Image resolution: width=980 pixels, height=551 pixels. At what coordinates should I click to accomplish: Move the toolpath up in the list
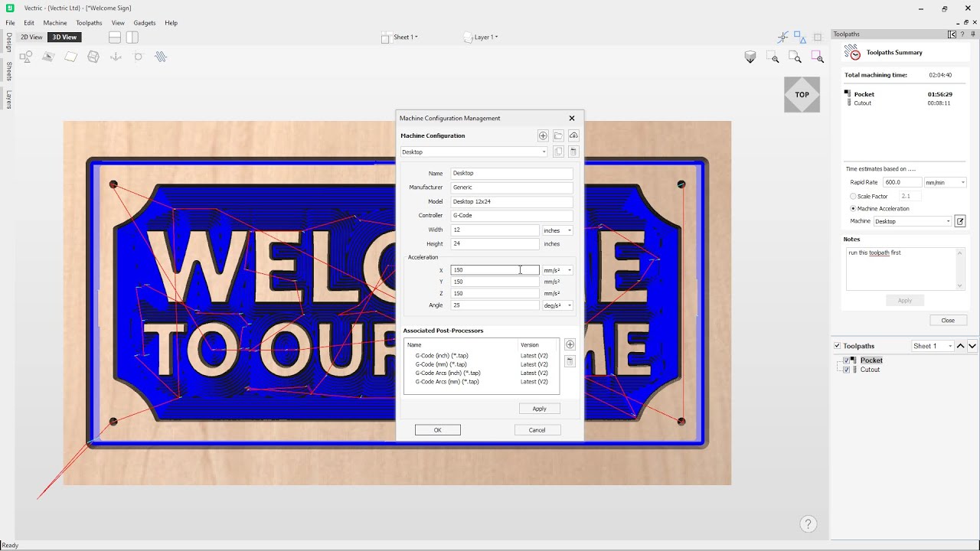[x=961, y=346]
